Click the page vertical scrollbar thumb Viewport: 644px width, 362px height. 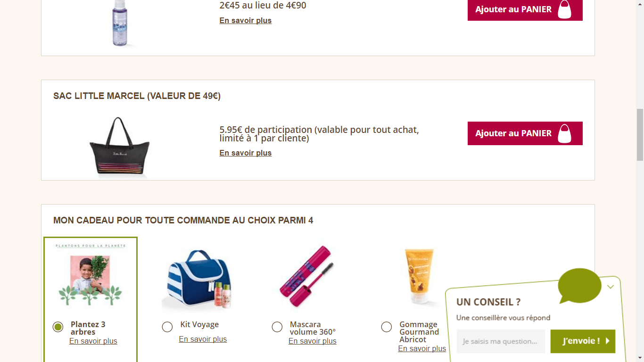pos(640,135)
